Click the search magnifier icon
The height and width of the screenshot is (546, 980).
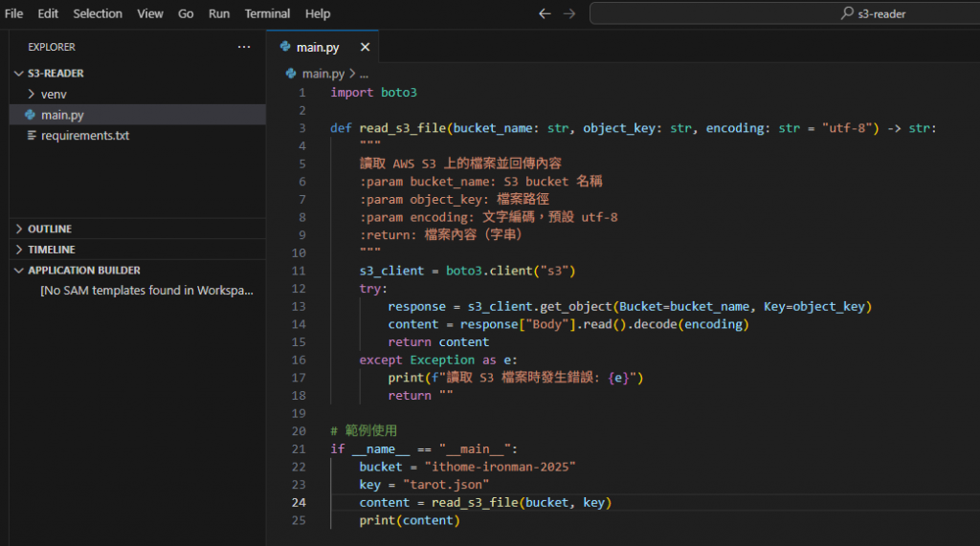point(847,13)
